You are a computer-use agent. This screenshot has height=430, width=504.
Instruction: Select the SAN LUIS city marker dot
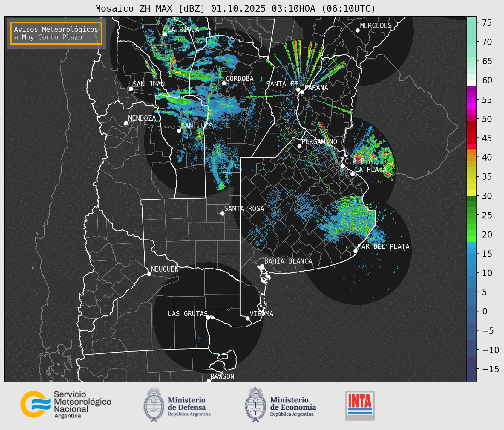pyautogui.click(x=179, y=131)
